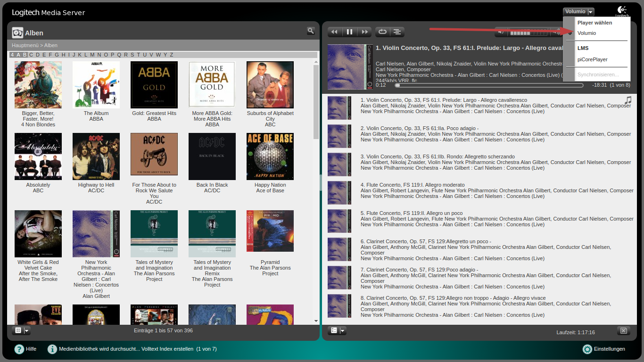644x362 pixels.
Task: Toggle repeat mode button
Action: [382, 32]
